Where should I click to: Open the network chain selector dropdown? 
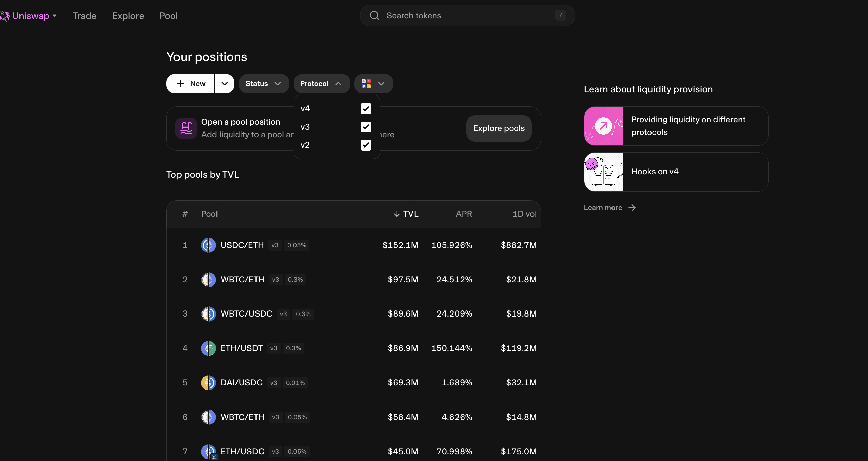(x=373, y=84)
